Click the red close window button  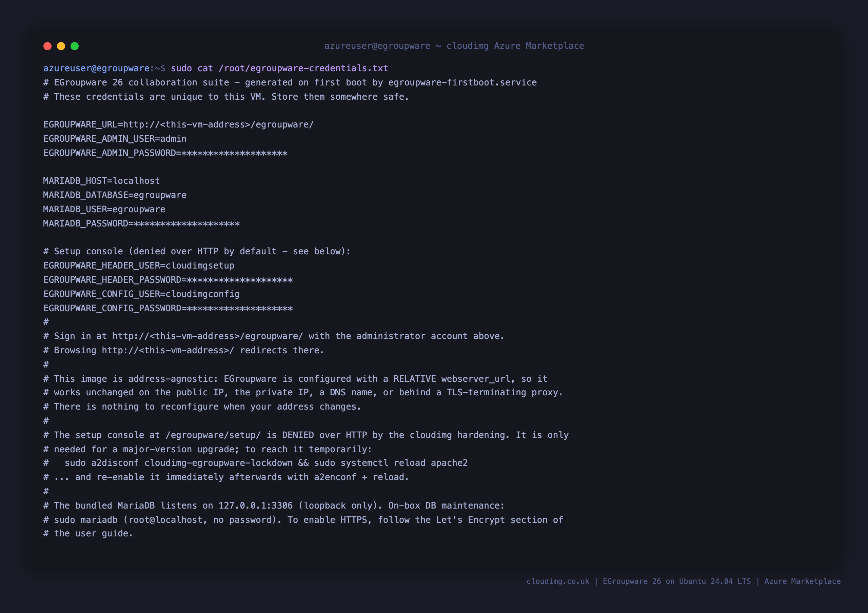coord(47,46)
